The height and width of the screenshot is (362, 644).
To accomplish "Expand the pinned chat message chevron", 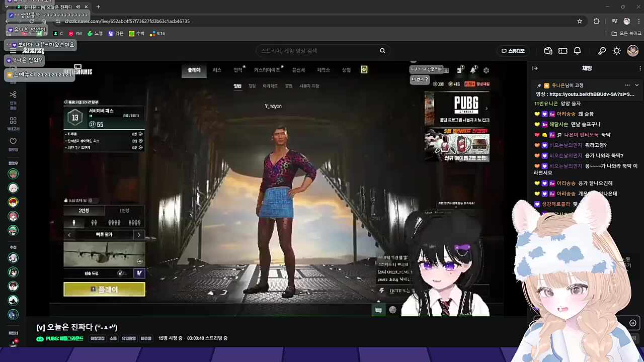I will pyautogui.click(x=636, y=85).
